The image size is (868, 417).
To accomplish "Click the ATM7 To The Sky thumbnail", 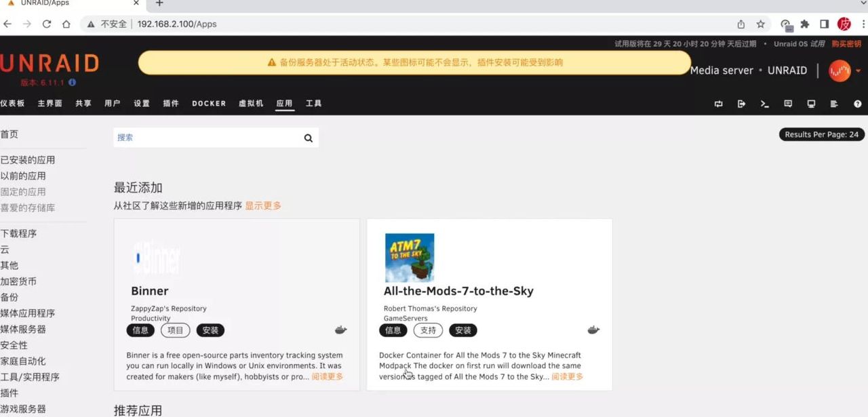I will (x=410, y=258).
